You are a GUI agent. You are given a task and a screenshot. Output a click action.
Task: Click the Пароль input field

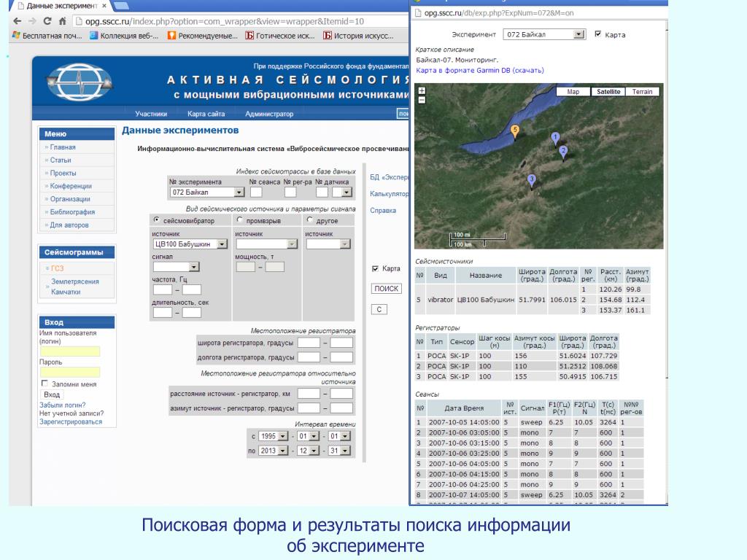point(70,372)
